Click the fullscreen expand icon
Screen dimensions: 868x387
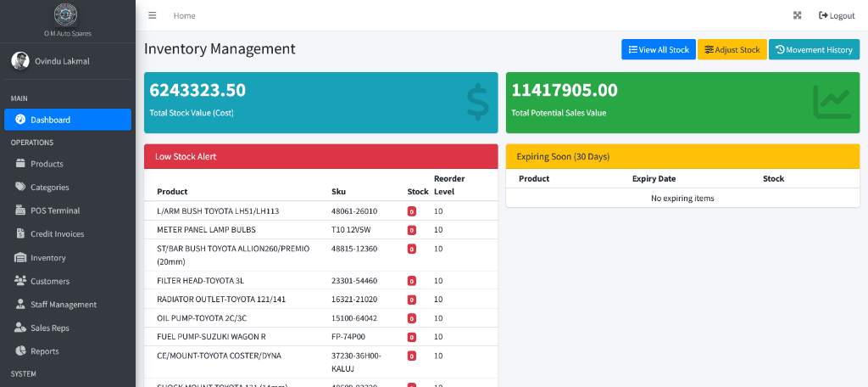click(797, 15)
